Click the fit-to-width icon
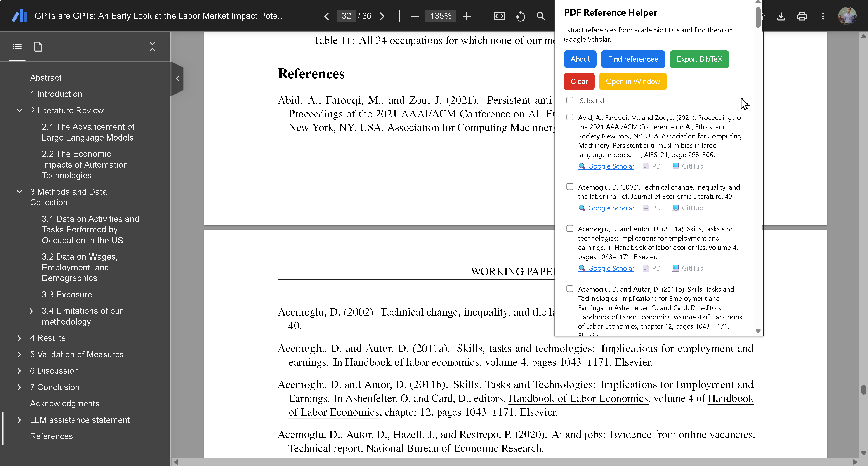 (x=499, y=16)
